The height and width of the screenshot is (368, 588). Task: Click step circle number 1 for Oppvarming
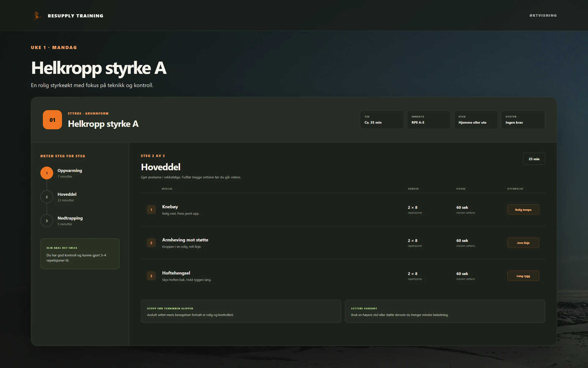tap(47, 173)
